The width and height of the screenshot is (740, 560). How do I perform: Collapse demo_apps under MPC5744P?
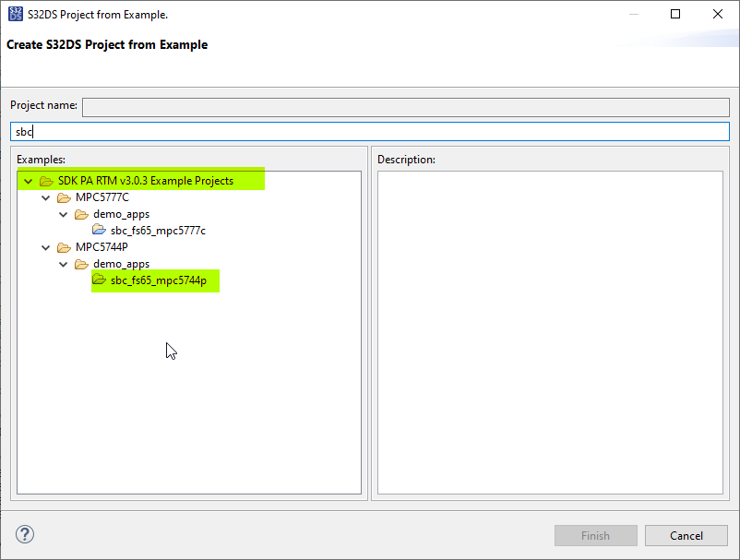coord(63,263)
